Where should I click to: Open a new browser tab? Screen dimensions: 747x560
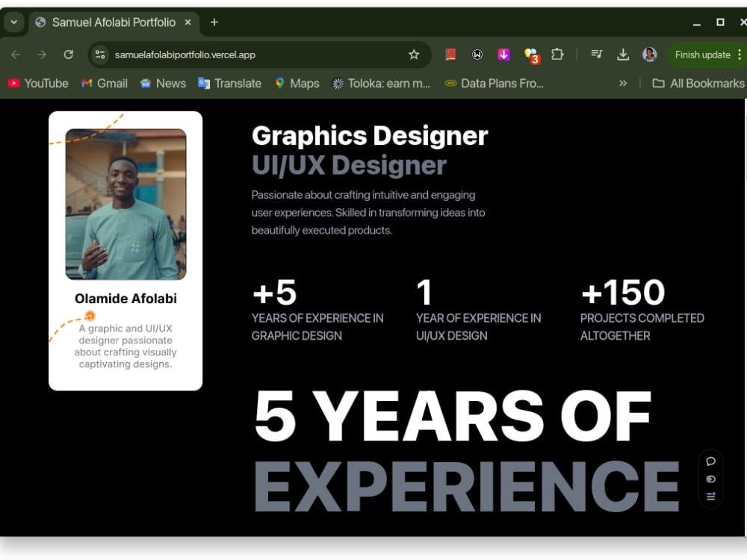coord(214,22)
